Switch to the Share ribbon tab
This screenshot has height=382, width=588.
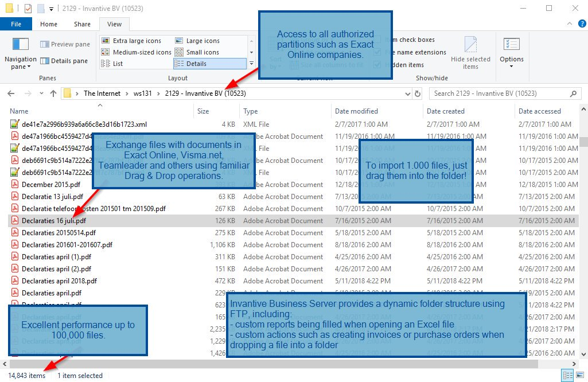click(x=82, y=24)
